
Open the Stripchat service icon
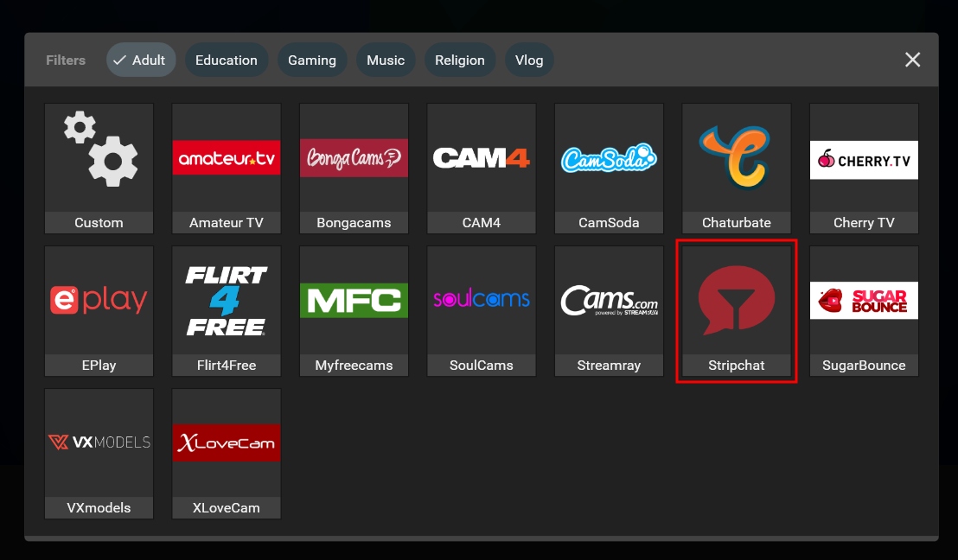pyautogui.click(x=736, y=300)
